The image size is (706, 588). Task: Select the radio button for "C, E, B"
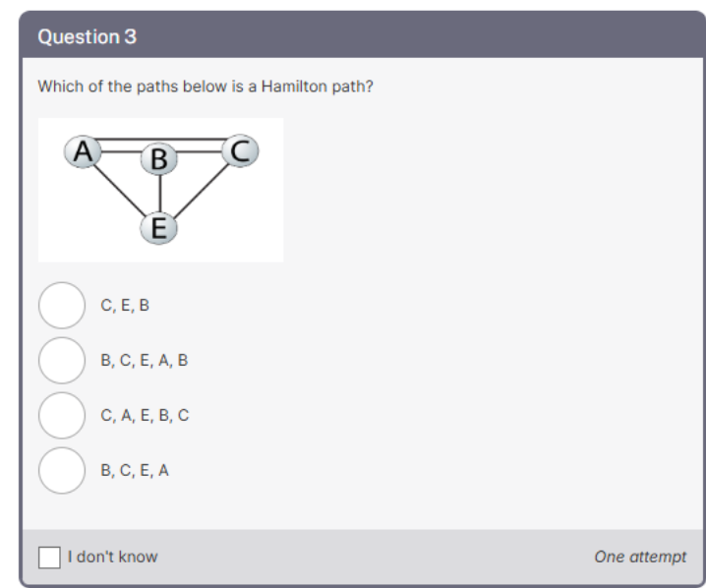[x=61, y=305]
